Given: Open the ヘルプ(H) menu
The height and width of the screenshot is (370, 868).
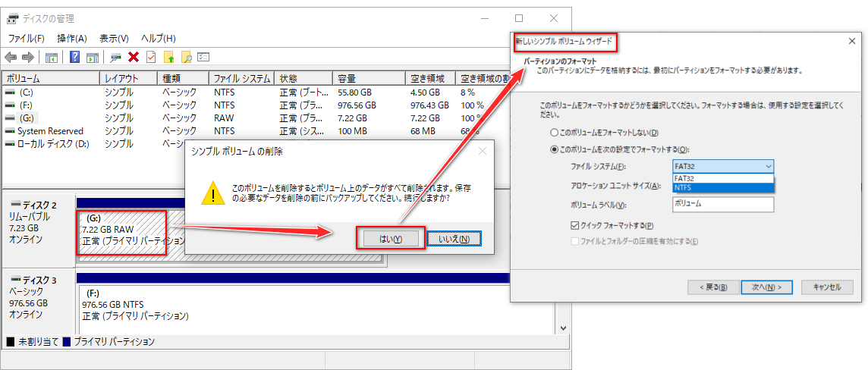Looking at the screenshot, I should click(159, 38).
